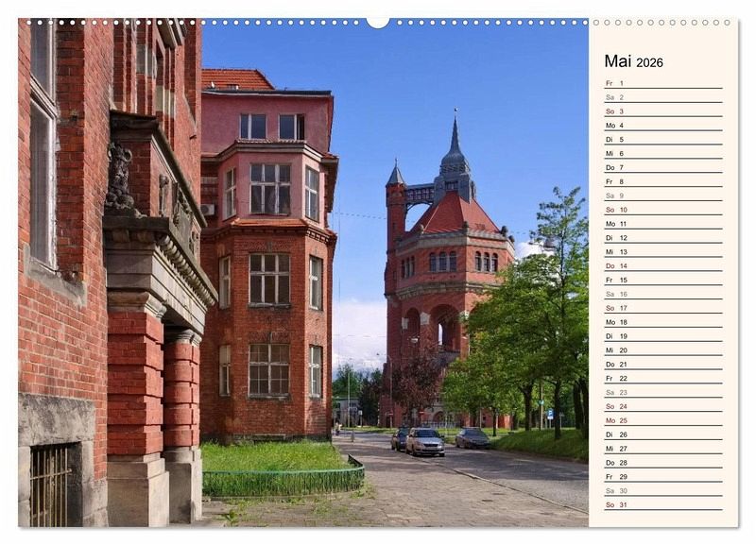This screenshot has width=756, height=545.
Task: Select the Sa 23 date entry
Action: [x=662, y=392]
